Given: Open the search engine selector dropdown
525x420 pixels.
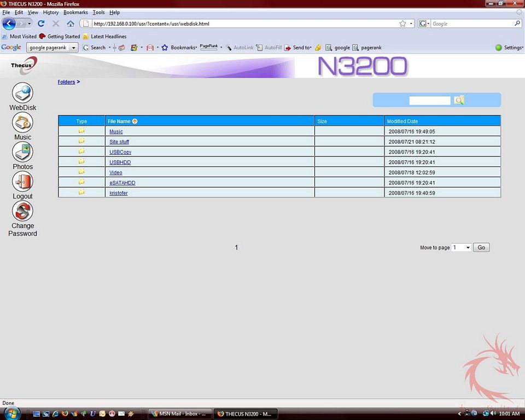Looking at the screenshot, I should (x=424, y=24).
